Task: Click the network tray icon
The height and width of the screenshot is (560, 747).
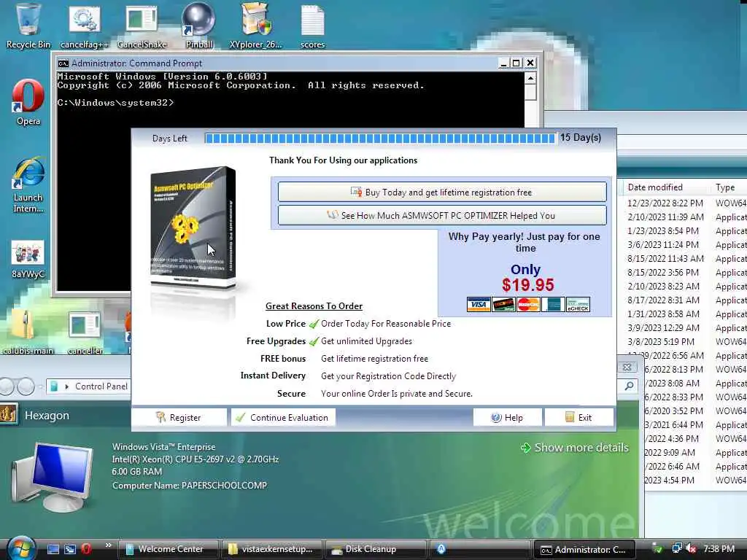Action: tap(676, 548)
